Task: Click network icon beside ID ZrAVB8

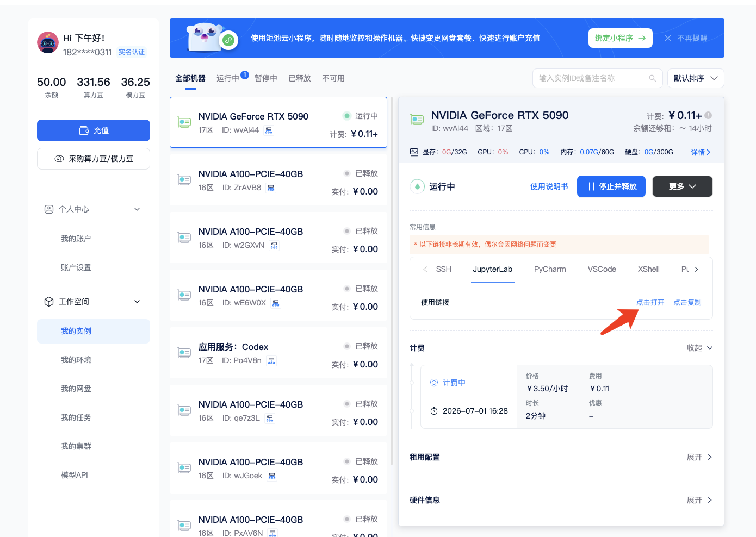Action: (x=271, y=188)
